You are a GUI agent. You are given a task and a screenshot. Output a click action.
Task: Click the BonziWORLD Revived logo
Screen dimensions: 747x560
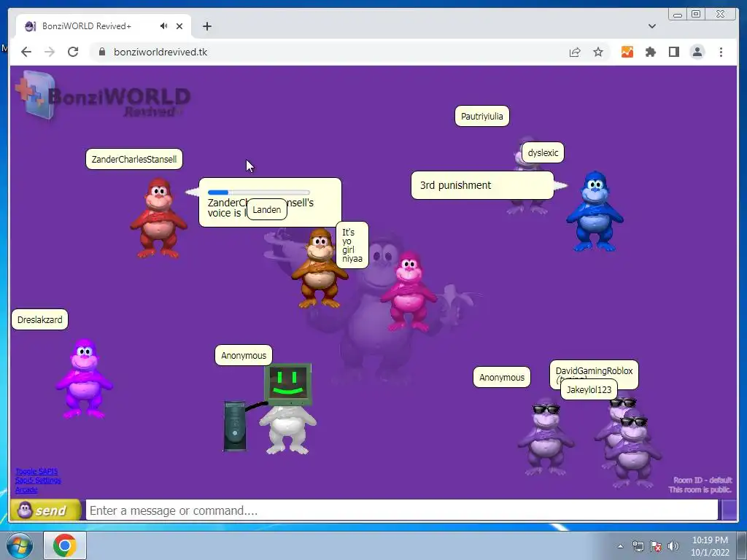point(102,96)
